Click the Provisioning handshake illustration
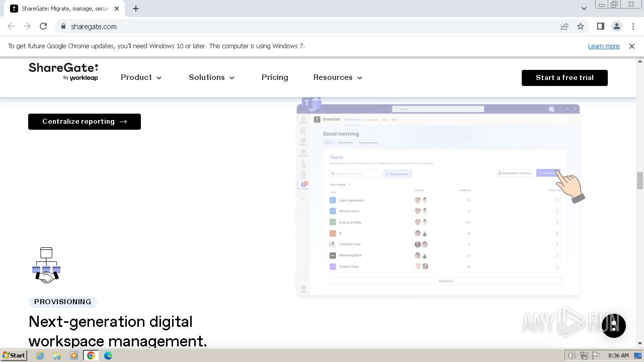Screen dimensions: 644x362 coord(46,265)
